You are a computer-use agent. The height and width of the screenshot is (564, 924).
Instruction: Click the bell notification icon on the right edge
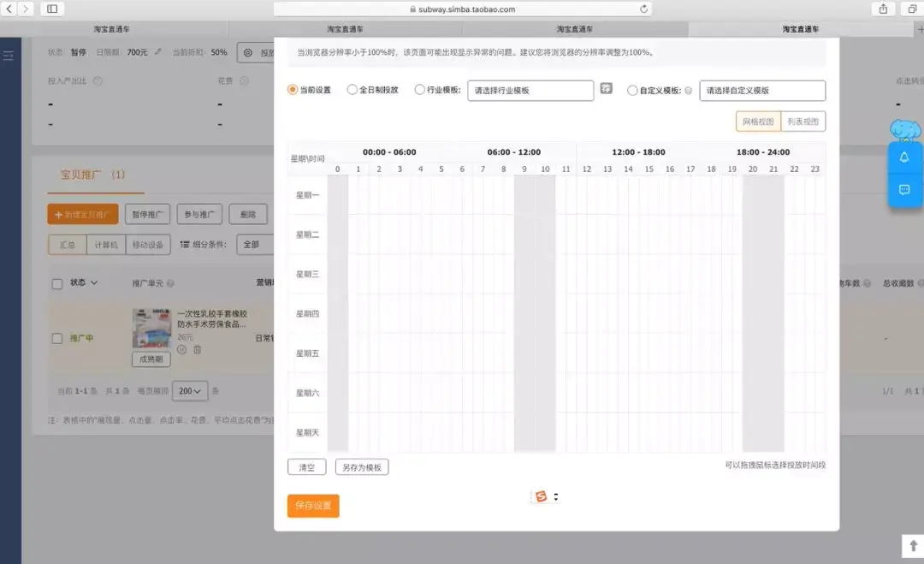tap(904, 157)
